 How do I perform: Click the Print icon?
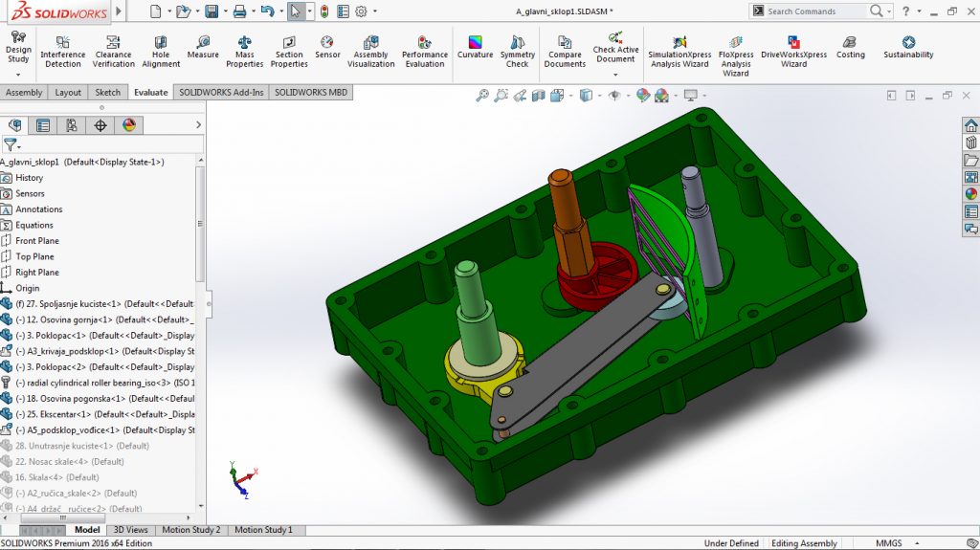coord(239,11)
